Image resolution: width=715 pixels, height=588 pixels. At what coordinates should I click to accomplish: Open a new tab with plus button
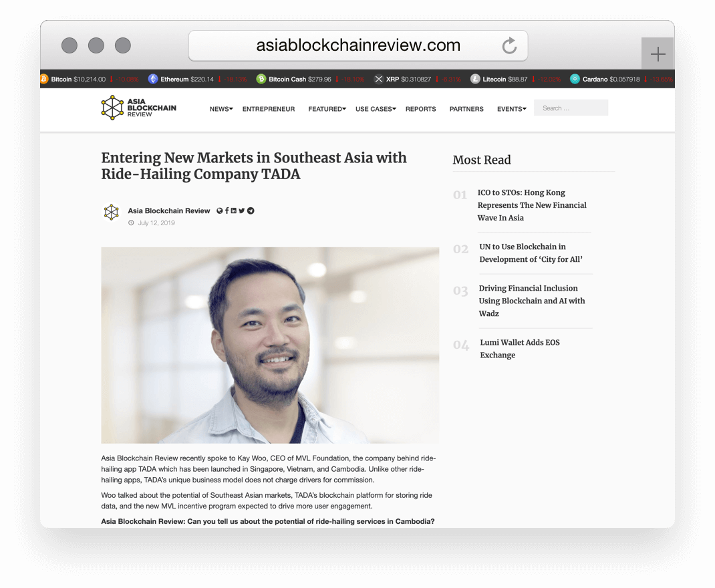point(658,54)
